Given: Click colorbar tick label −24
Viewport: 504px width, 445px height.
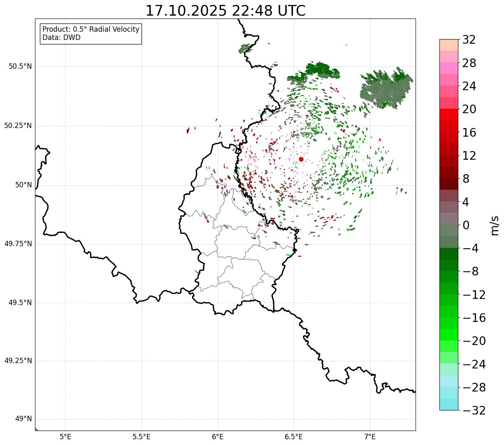Looking at the screenshot, I should (474, 364).
